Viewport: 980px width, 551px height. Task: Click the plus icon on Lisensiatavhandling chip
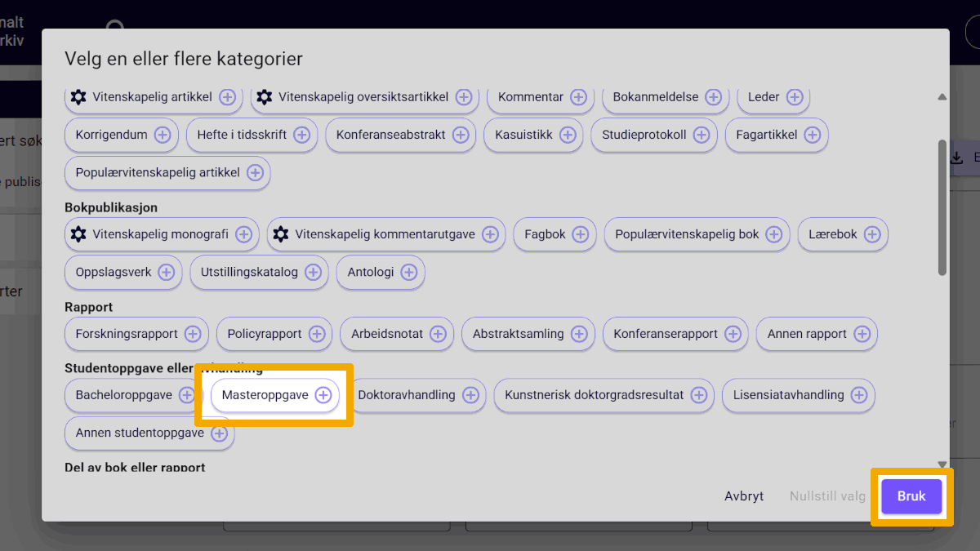pyautogui.click(x=859, y=395)
